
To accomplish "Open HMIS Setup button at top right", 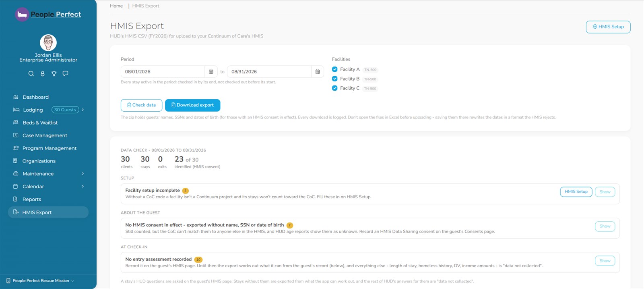I will pyautogui.click(x=608, y=27).
